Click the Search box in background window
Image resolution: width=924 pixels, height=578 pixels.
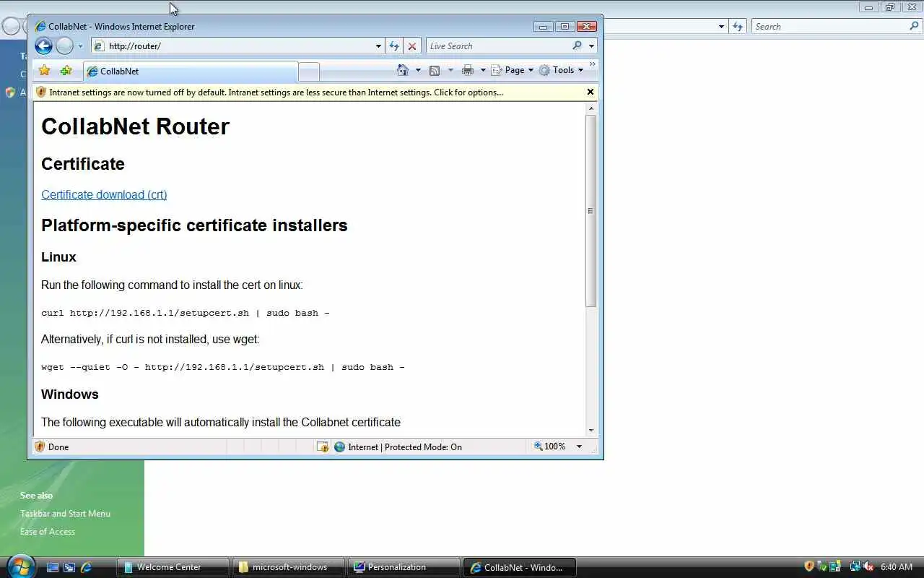pyautogui.click(x=830, y=27)
